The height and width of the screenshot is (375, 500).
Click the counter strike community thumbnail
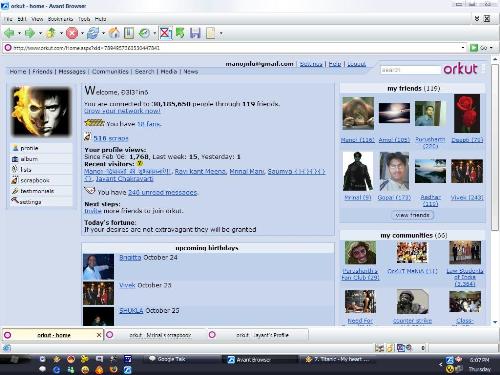click(412, 301)
